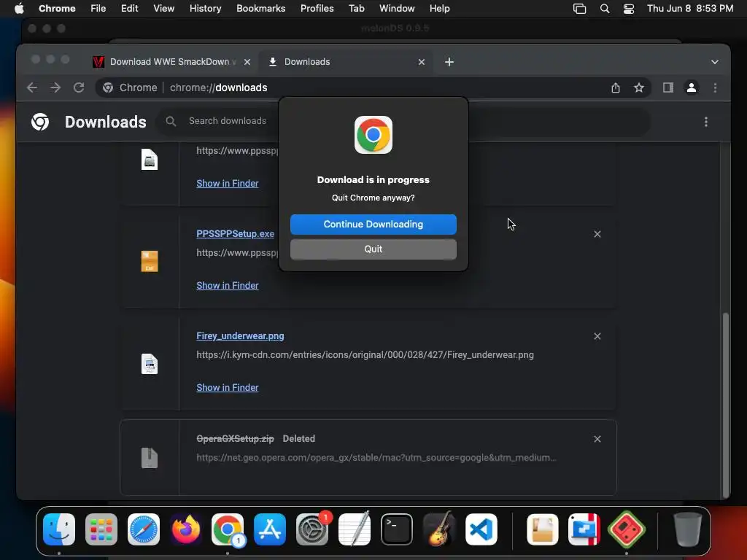The image size is (747, 560).
Task: Open the PPSSPPSetup.exe download link
Action: (236, 234)
